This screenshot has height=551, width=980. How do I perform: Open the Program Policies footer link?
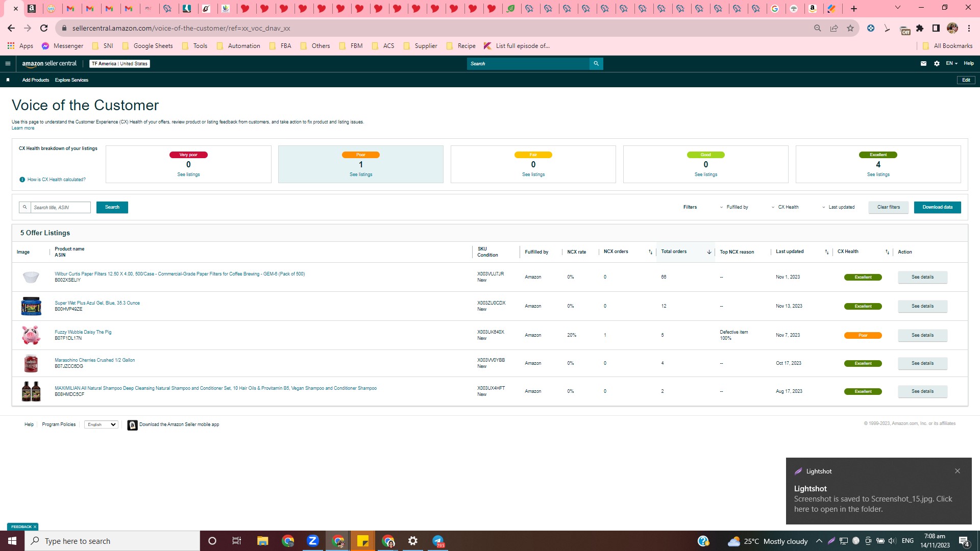click(59, 425)
